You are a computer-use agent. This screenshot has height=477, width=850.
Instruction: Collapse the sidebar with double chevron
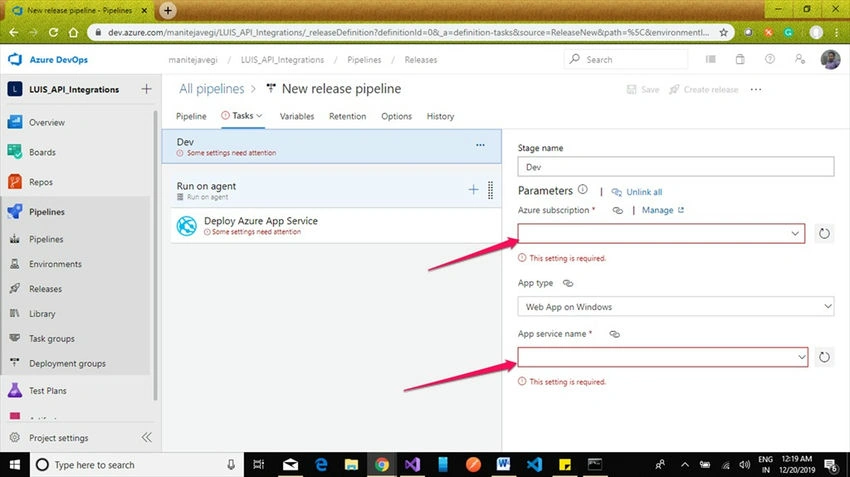click(x=146, y=437)
